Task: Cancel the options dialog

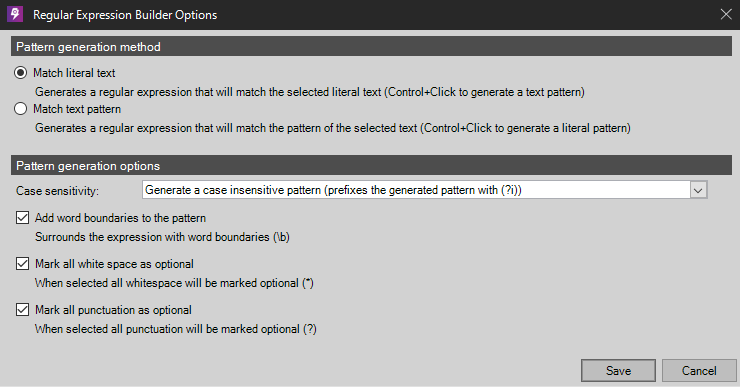Action: pyautogui.click(x=699, y=370)
